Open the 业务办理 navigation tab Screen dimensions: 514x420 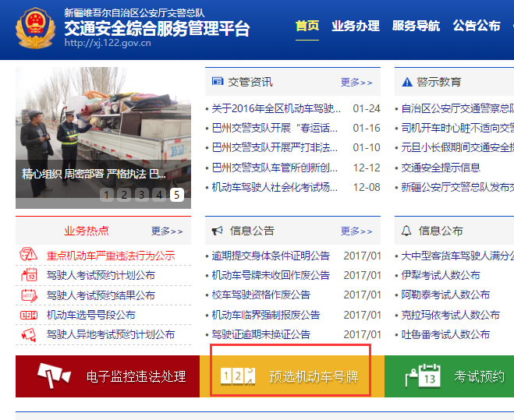[355, 26]
